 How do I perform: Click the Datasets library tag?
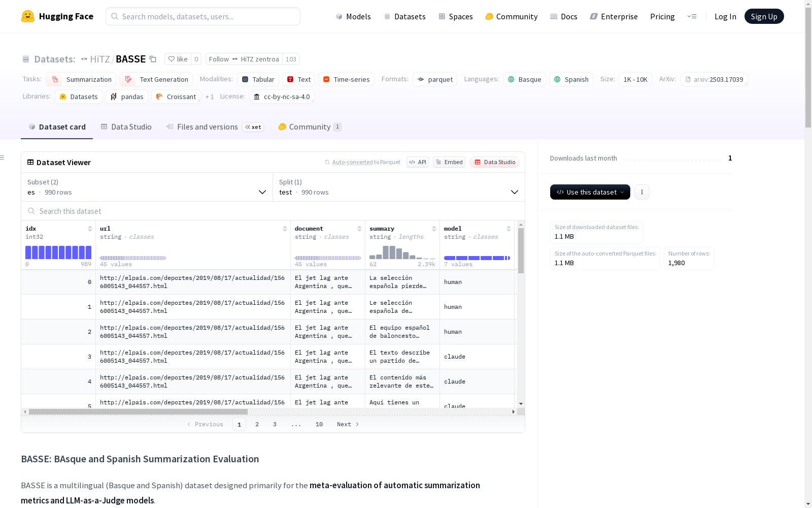(79, 97)
